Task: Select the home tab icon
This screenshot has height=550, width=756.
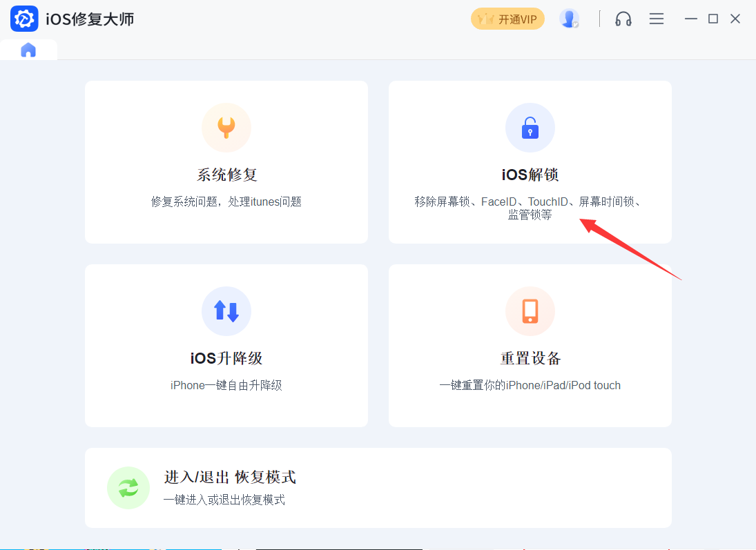Action: tap(28, 50)
